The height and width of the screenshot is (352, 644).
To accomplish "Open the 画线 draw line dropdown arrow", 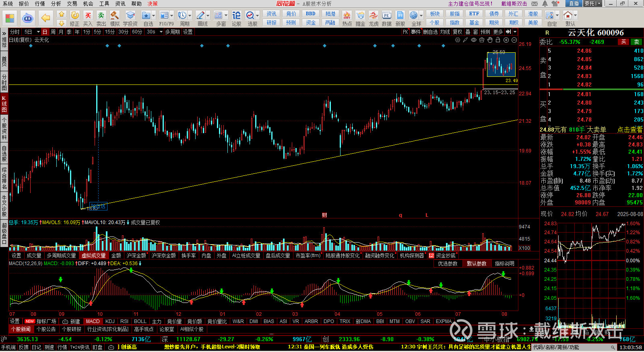I will pyautogui.click(x=208, y=15).
